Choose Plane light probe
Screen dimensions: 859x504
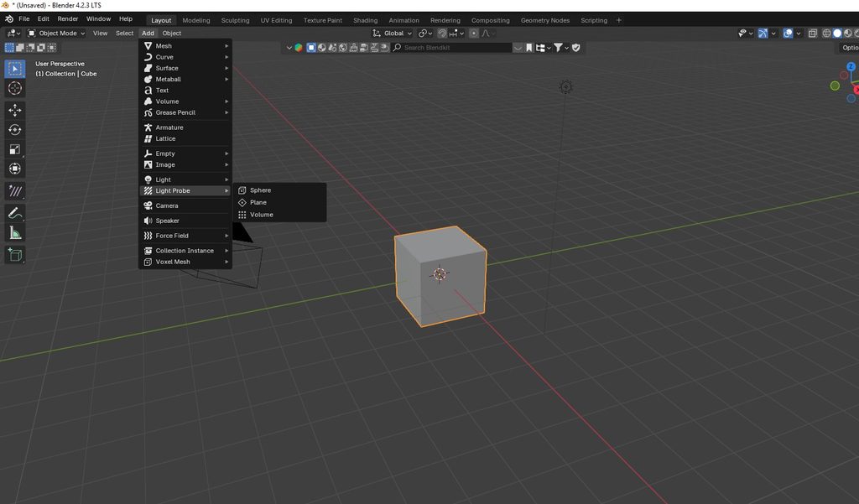click(280, 202)
